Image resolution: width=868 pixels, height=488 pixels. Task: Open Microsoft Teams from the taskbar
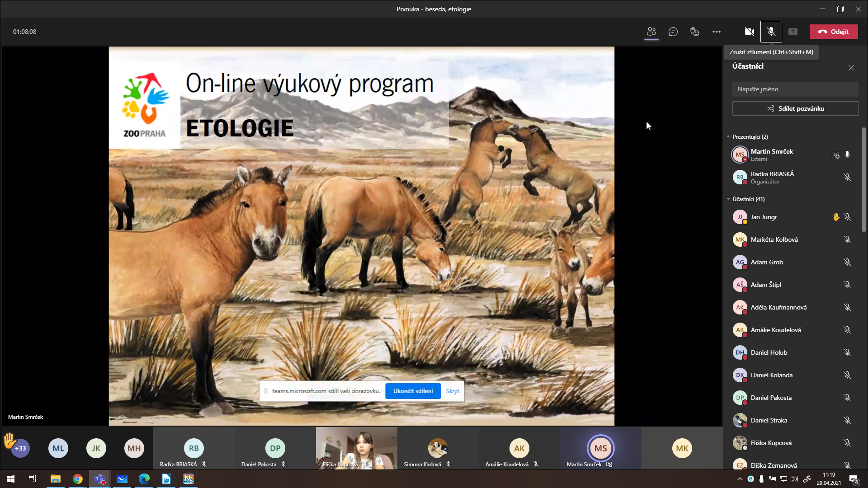point(99,479)
